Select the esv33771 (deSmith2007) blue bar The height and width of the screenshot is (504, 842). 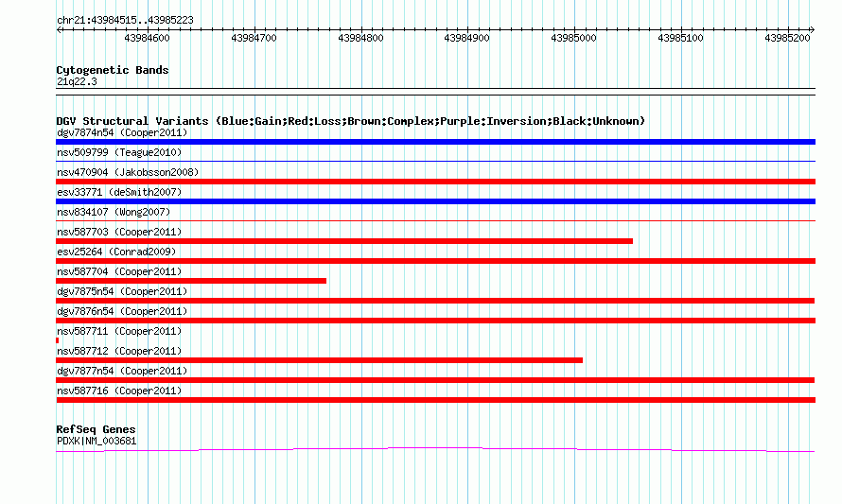pyautogui.click(x=435, y=201)
